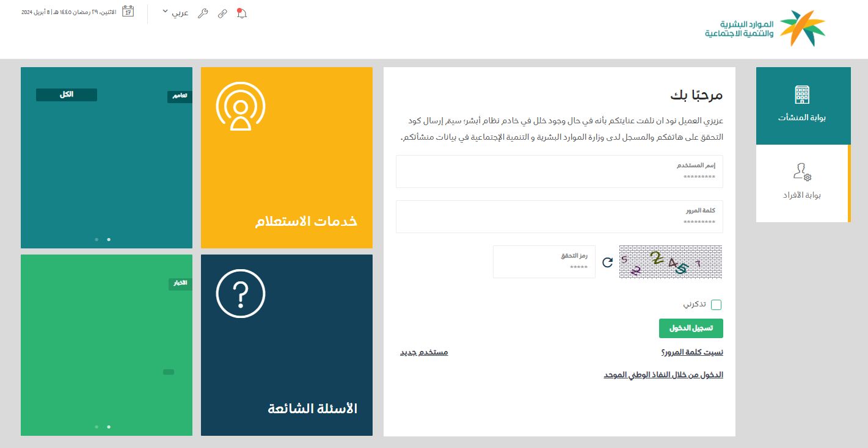Open the عربي language dropdown
868x448 pixels.
[x=181, y=12]
